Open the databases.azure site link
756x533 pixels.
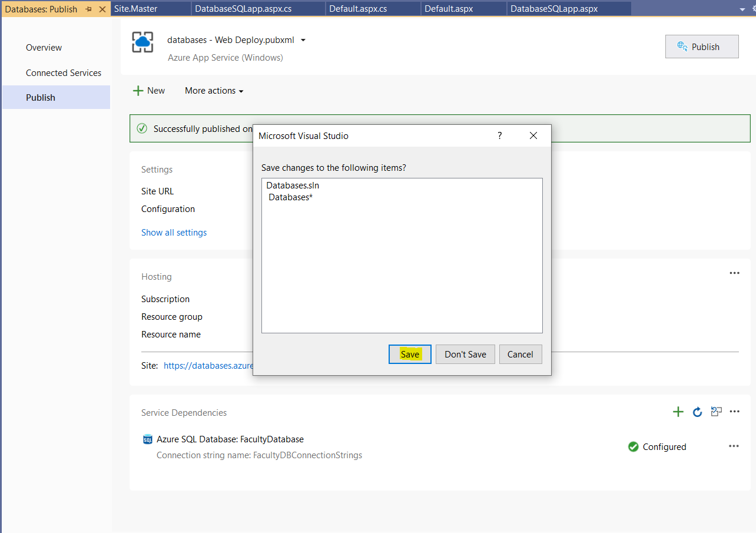[208, 365]
